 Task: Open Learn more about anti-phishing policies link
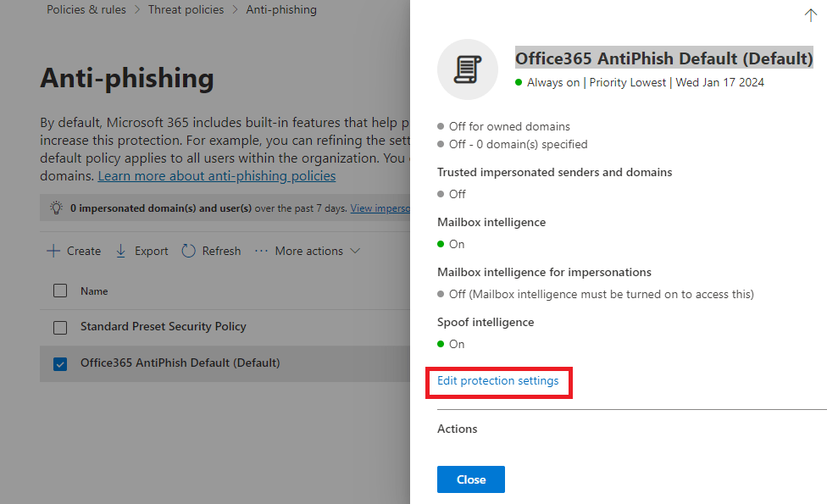point(217,176)
